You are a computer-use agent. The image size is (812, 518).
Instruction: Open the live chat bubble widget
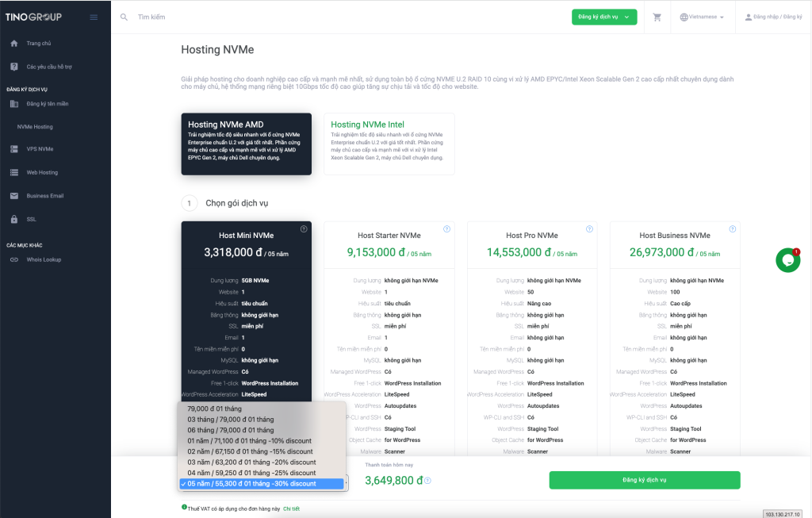(x=788, y=260)
